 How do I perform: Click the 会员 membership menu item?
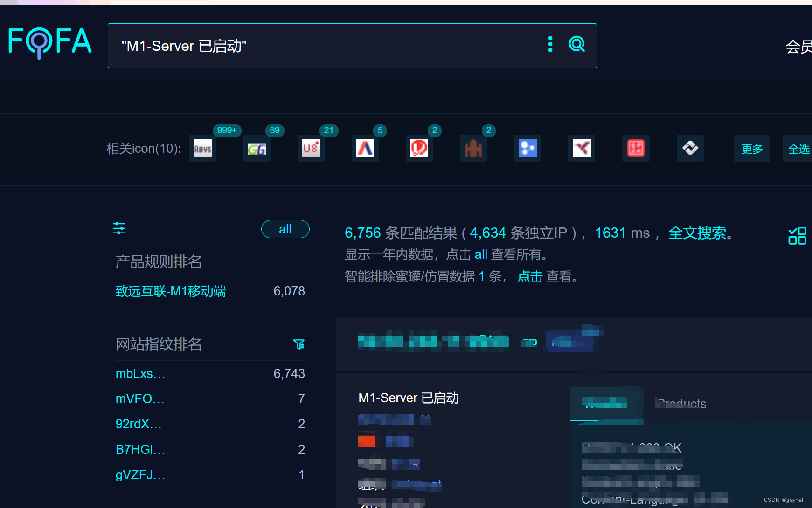click(798, 47)
